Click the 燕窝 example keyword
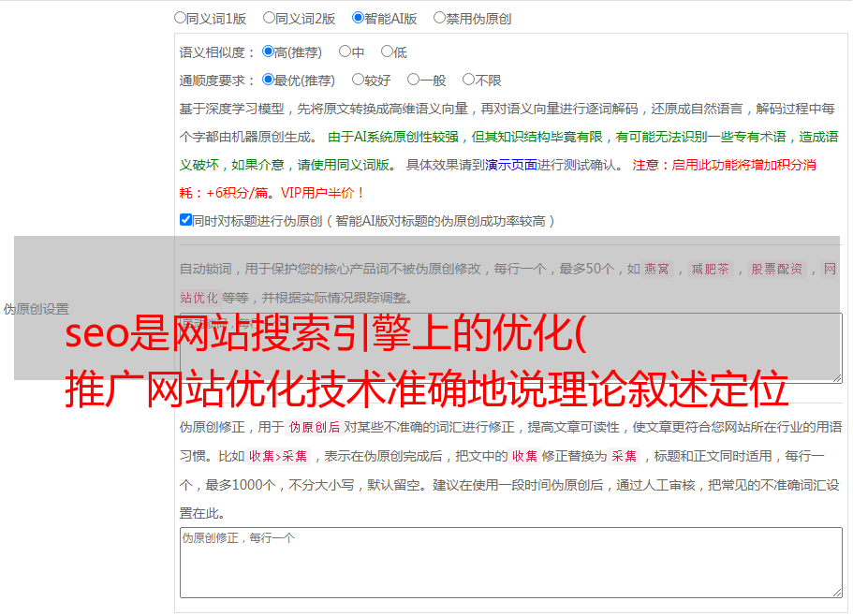Image resolution: width=853 pixels, height=616 pixels. coord(657,269)
